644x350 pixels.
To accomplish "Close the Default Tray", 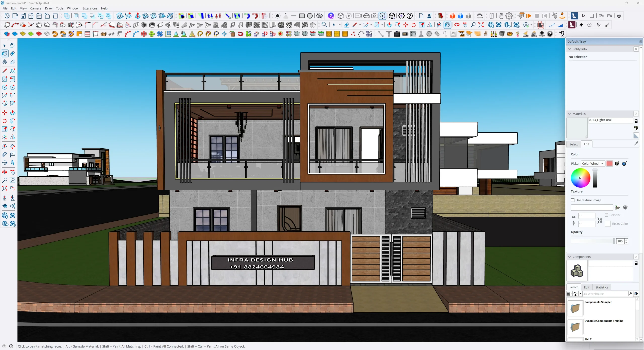I will [x=641, y=42].
